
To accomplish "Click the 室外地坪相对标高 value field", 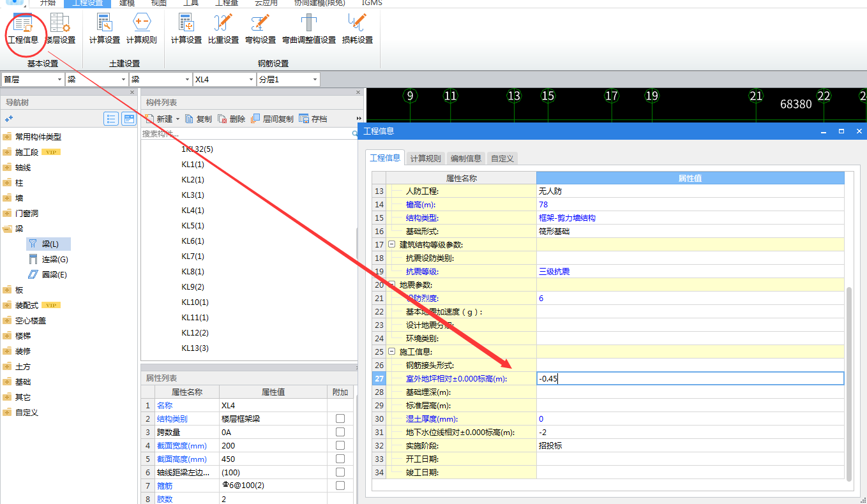I will [690, 378].
